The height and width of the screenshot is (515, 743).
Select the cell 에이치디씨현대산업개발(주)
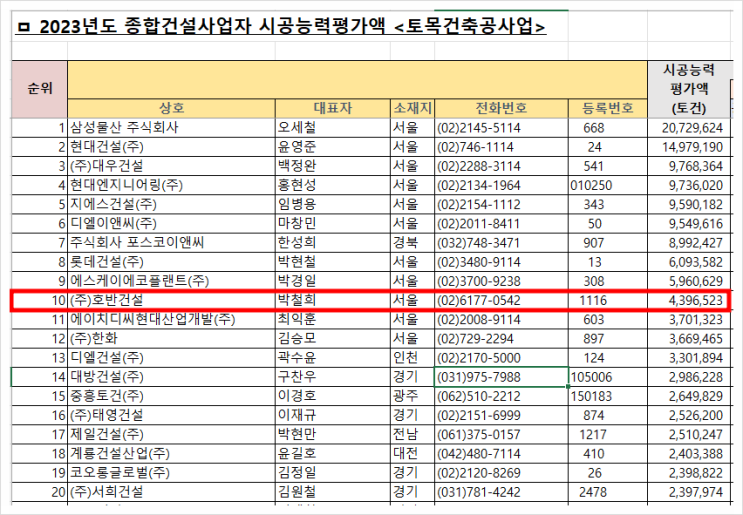(x=172, y=320)
